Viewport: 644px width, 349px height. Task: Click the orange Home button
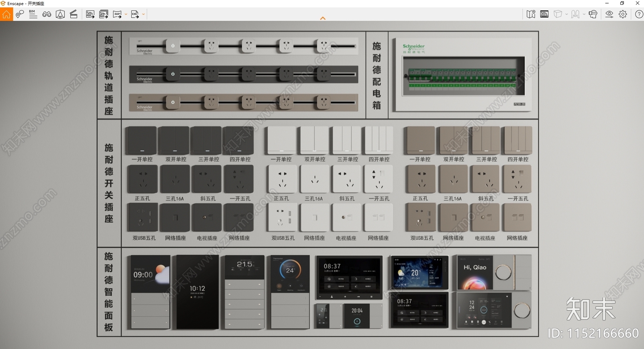point(6,14)
